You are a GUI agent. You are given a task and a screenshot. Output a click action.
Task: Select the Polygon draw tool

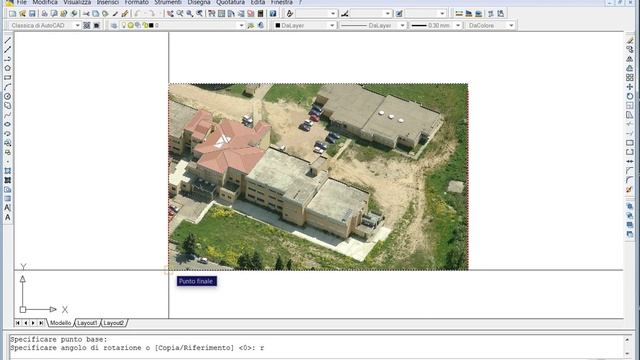tap(7, 68)
